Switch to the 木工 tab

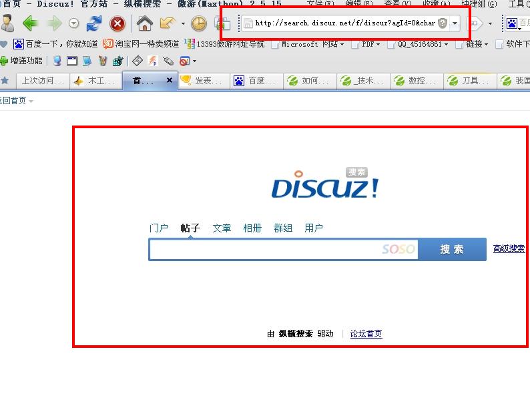tap(96, 81)
